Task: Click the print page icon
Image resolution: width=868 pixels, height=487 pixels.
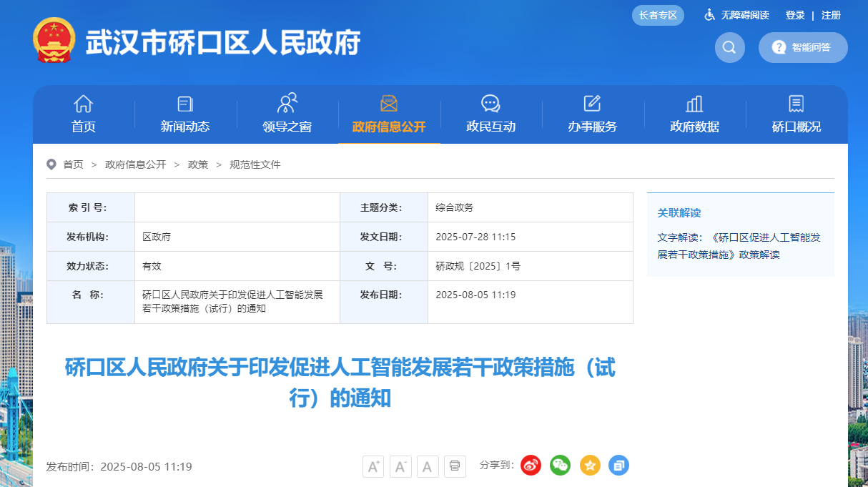Action: (455, 466)
